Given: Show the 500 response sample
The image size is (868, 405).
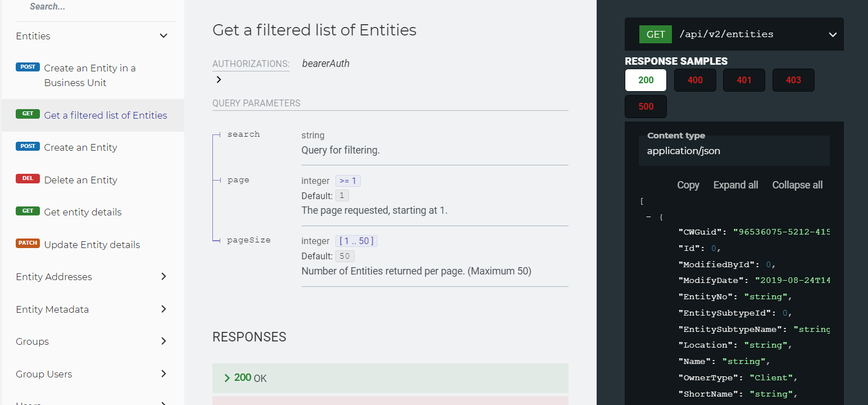Looking at the screenshot, I should [x=646, y=106].
